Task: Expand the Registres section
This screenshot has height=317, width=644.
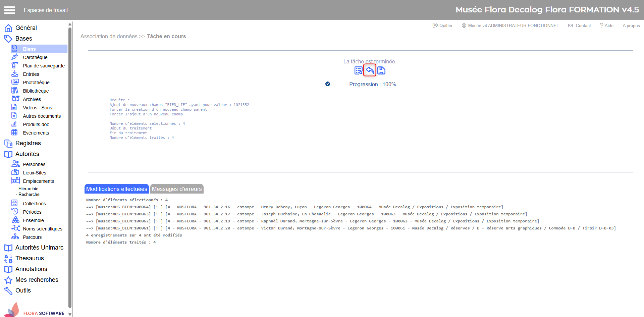Action: point(28,143)
